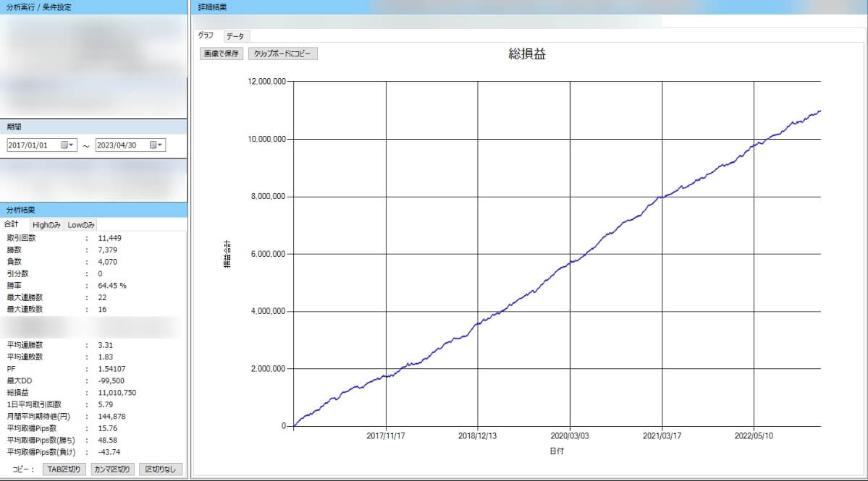Show the グラフ tab

(x=207, y=35)
